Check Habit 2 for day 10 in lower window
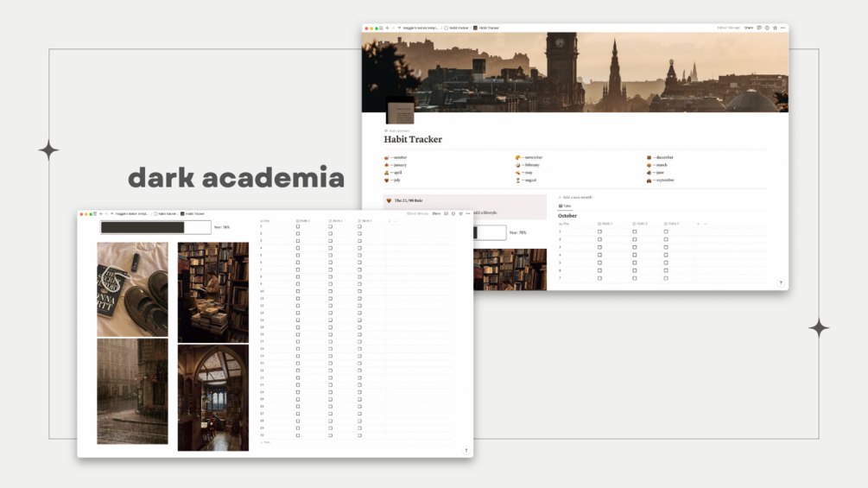 click(331, 291)
